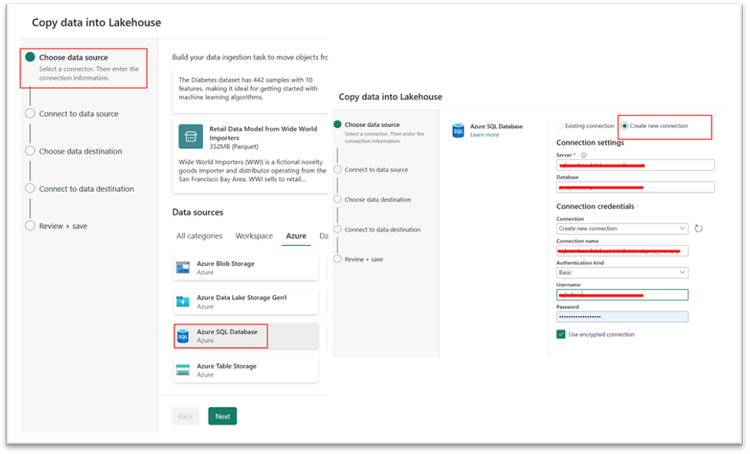
Task: Switch to the Workspace tab
Action: pyautogui.click(x=254, y=236)
